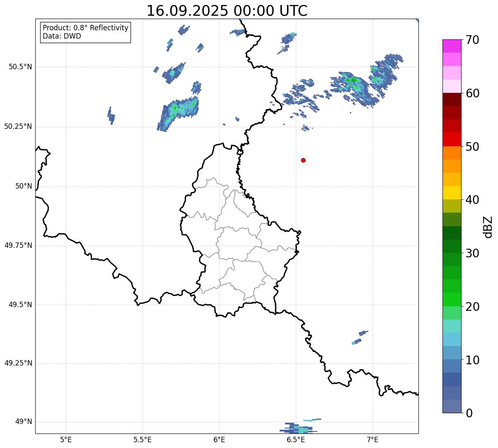The width and height of the screenshot is (498, 448).
Task: Click the turquoise colorbar segment between 15 and 17.5 dBZ
Action: [452, 326]
